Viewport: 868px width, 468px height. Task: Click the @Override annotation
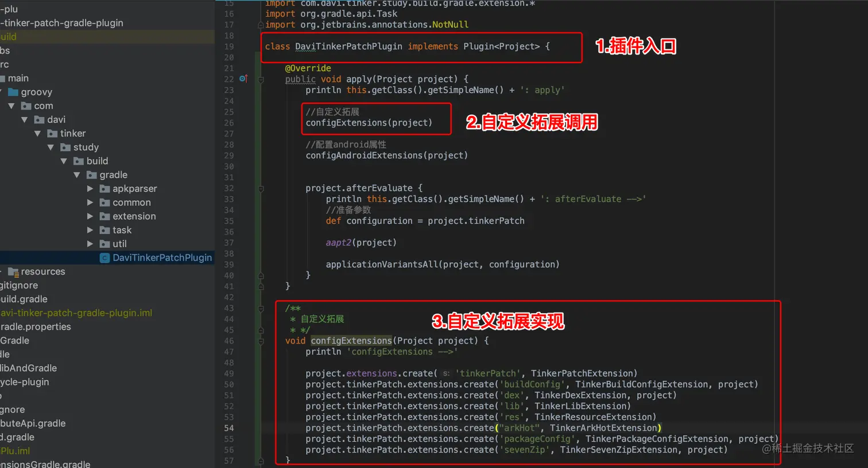(308, 68)
